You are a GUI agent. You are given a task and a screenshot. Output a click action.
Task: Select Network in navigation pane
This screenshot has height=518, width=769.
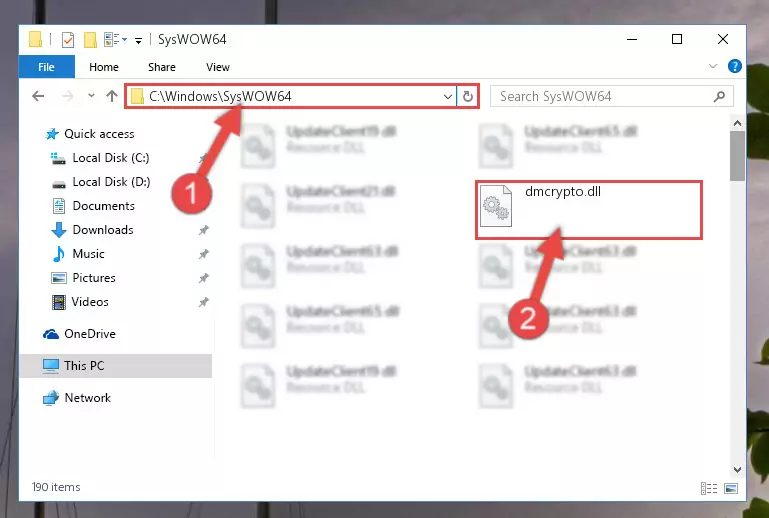[87, 398]
